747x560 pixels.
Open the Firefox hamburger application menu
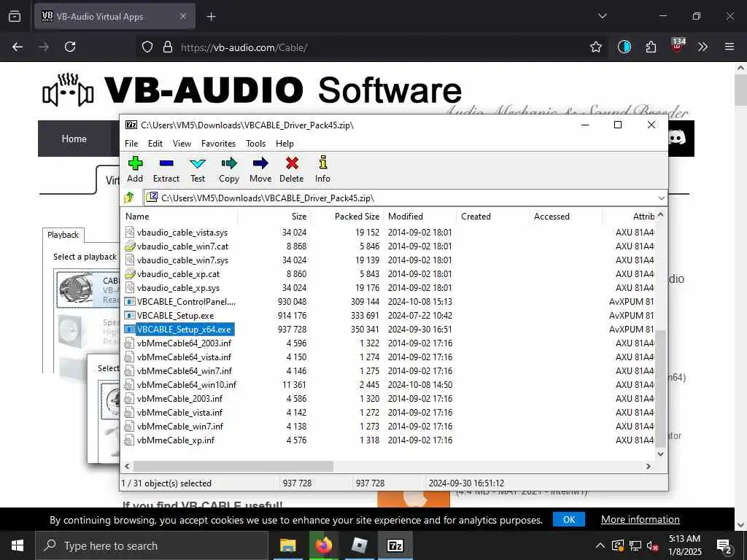729,47
